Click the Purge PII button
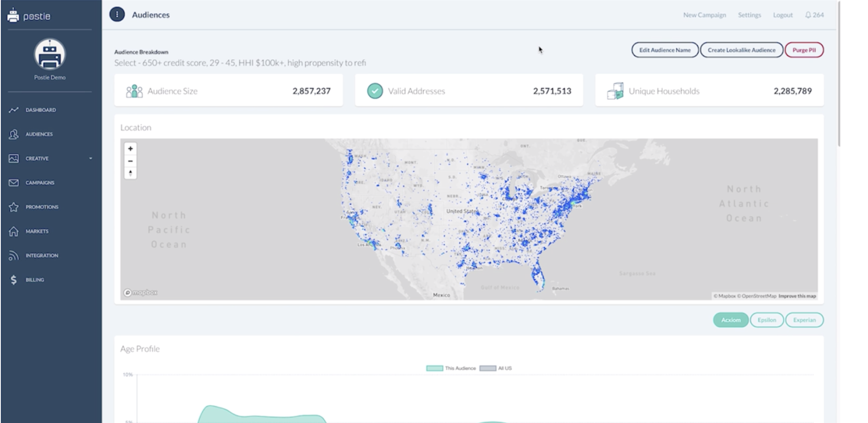 [804, 50]
